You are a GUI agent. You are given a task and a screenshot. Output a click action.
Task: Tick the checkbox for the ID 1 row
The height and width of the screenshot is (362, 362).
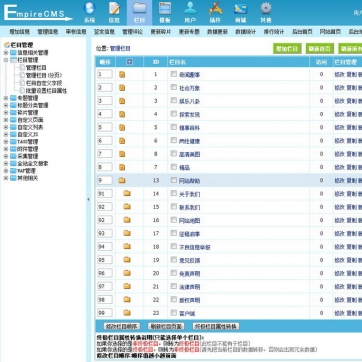(x=174, y=74)
